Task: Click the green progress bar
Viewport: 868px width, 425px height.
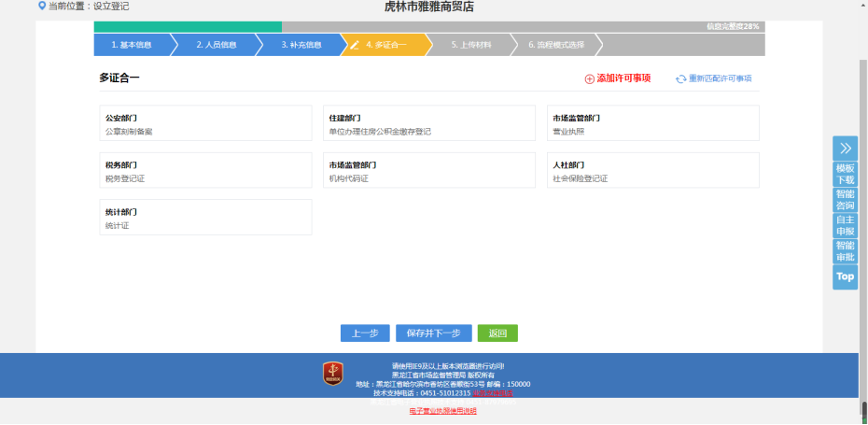Action: click(188, 27)
